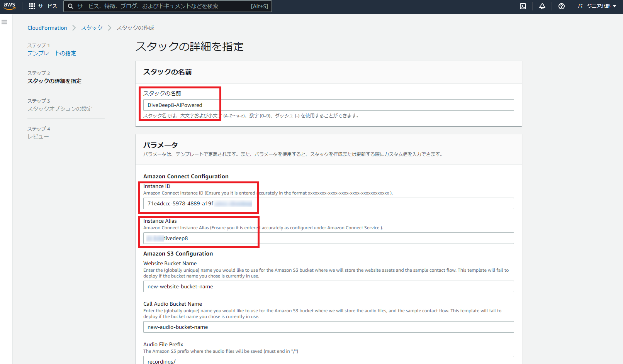Viewport: 623px width, 364px height.
Task: Open the AWS home logo
Action: 9,6
